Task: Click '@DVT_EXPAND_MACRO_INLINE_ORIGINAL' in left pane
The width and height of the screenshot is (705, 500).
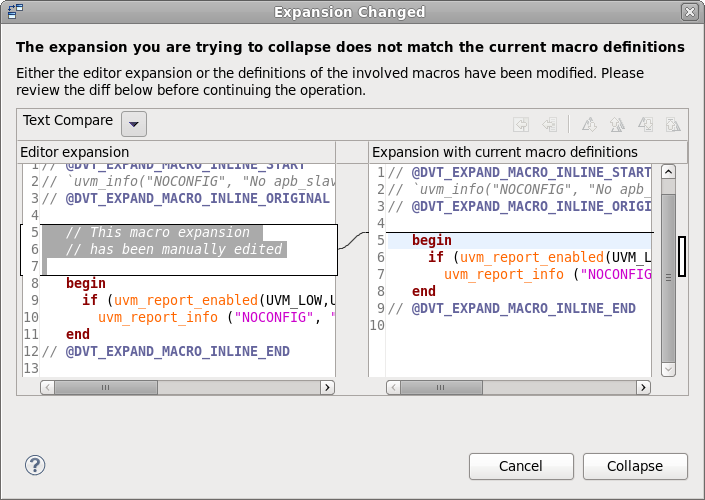Action: (x=197, y=198)
